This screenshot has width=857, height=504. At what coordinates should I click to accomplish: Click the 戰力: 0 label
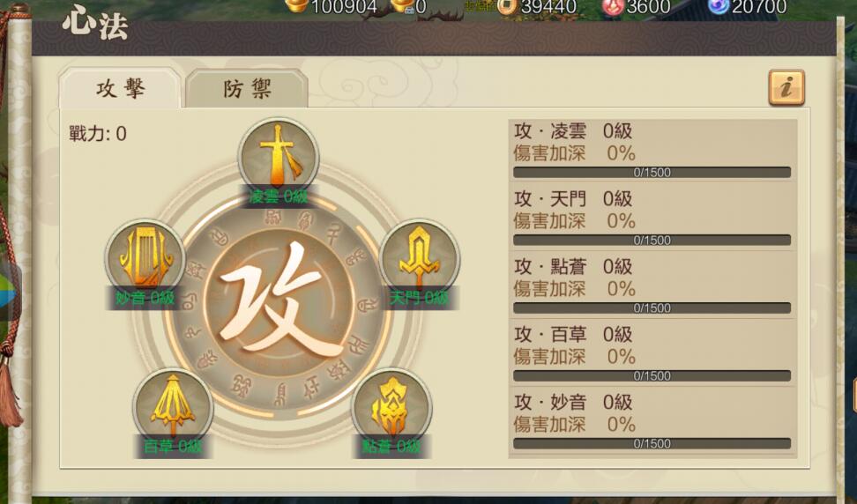(x=98, y=134)
